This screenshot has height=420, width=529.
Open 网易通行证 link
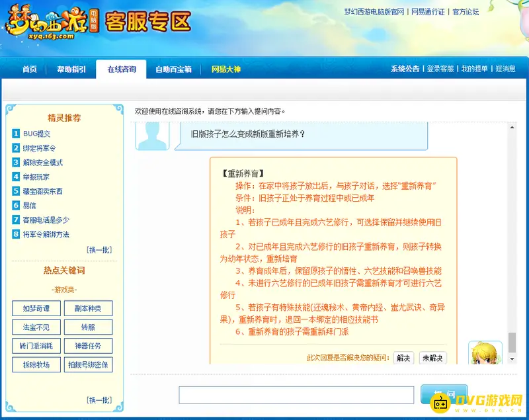pos(428,12)
